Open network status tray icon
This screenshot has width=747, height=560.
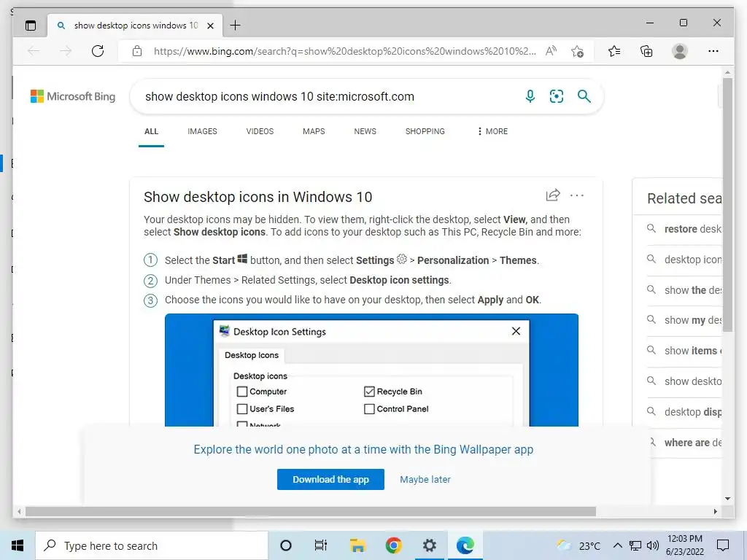pos(635,545)
